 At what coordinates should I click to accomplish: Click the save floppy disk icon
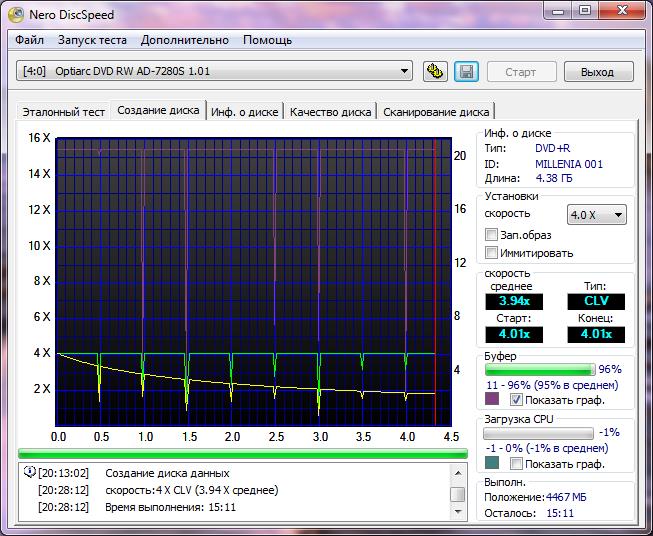[x=465, y=72]
